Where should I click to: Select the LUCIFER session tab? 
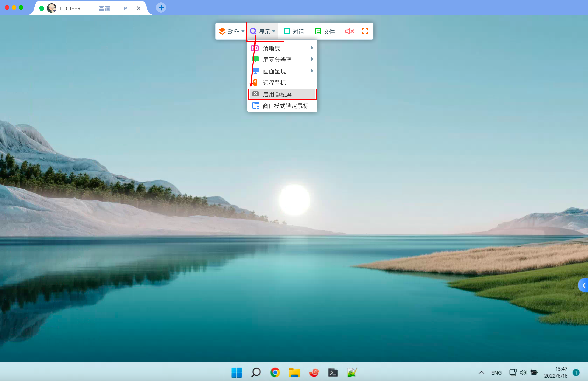point(70,9)
